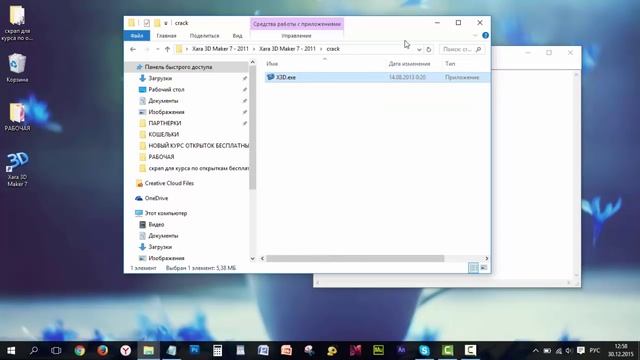This screenshot has width=640, height=360.
Task: Open the Управление ribbon tab
Action: 296,36
